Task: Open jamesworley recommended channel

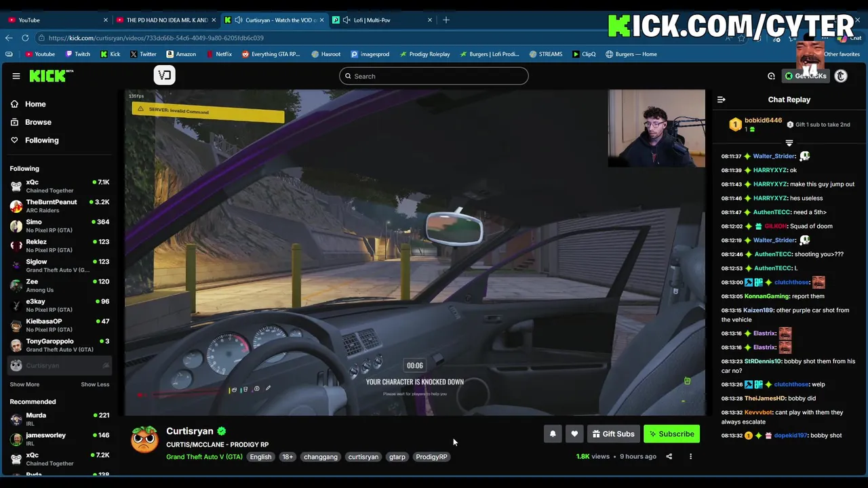Action: click(x=60, y=439)
